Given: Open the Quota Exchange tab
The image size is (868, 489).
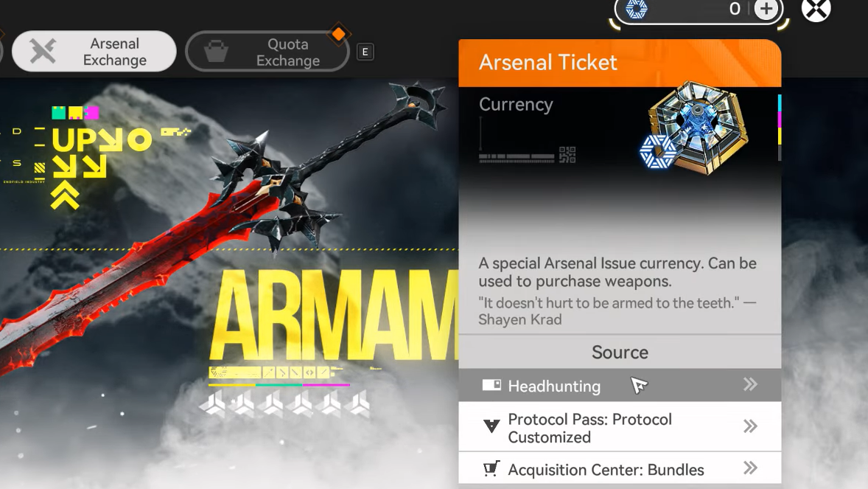Looking at the screenshot, I should [x=268, y=52].
